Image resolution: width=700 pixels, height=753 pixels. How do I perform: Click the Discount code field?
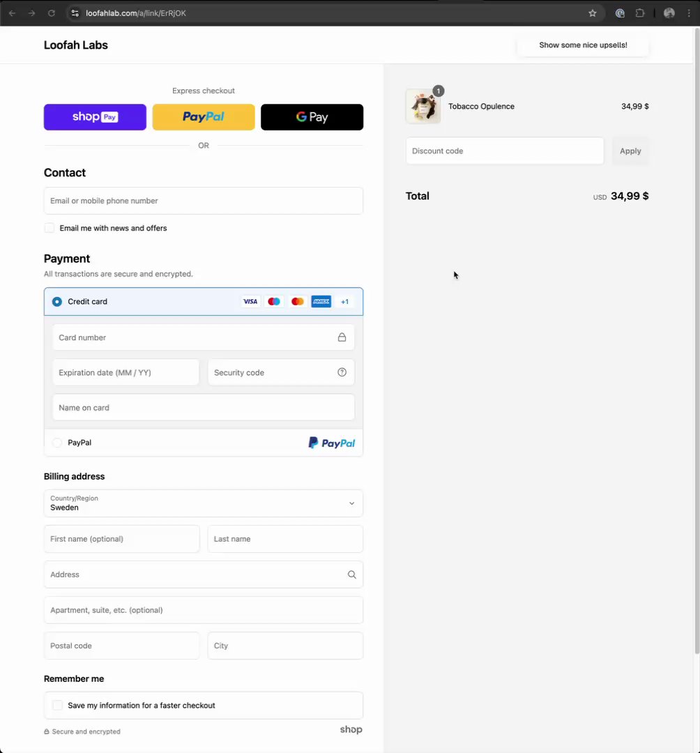tap(505, 151)
